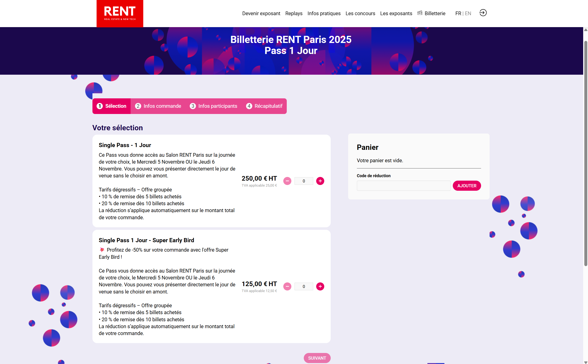Click page scrollbar up arrow

tap(585, 30)
